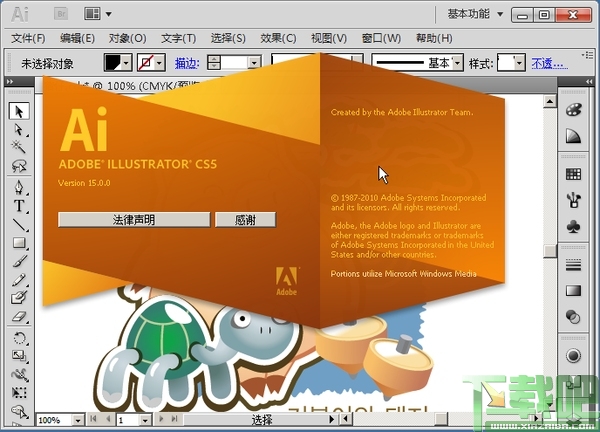Click the 感谢 credits button
Image resolution: width=600 pixels, height=432 pixels.
[x=245, y=220]
